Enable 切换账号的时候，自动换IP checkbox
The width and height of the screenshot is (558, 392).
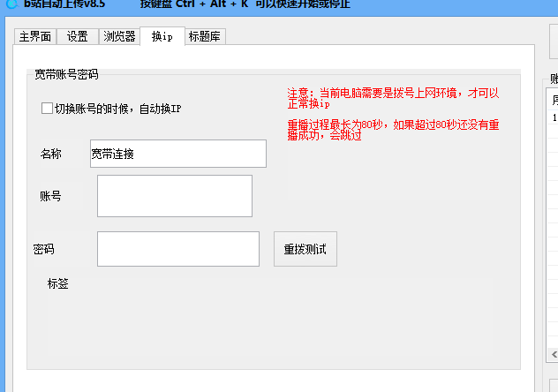click(47, 108)
